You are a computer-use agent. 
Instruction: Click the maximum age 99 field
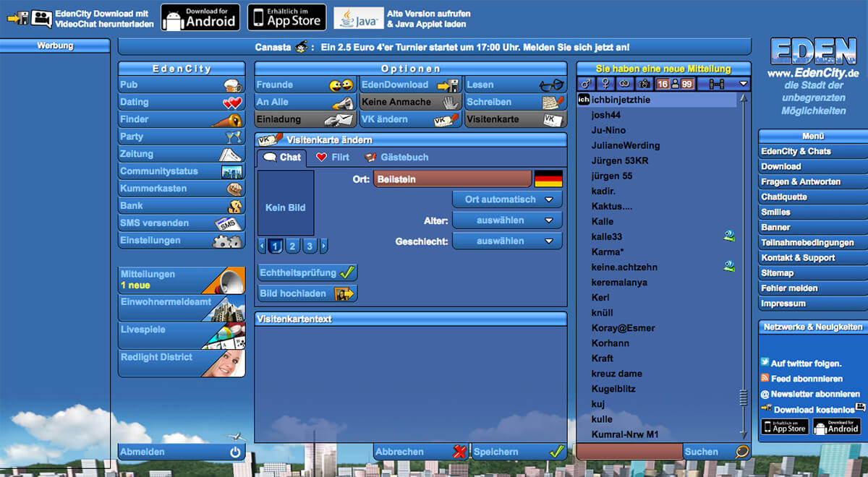[x=686, y=84]
